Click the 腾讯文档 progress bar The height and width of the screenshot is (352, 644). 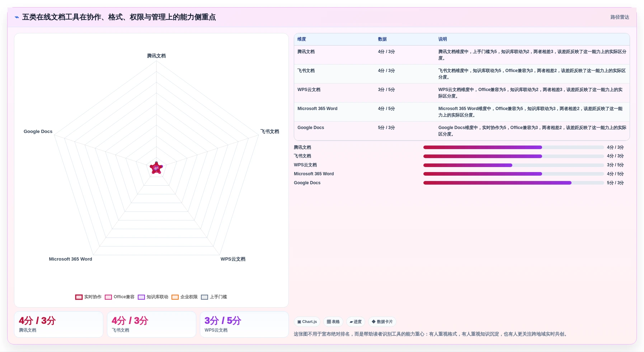(513, 147)
